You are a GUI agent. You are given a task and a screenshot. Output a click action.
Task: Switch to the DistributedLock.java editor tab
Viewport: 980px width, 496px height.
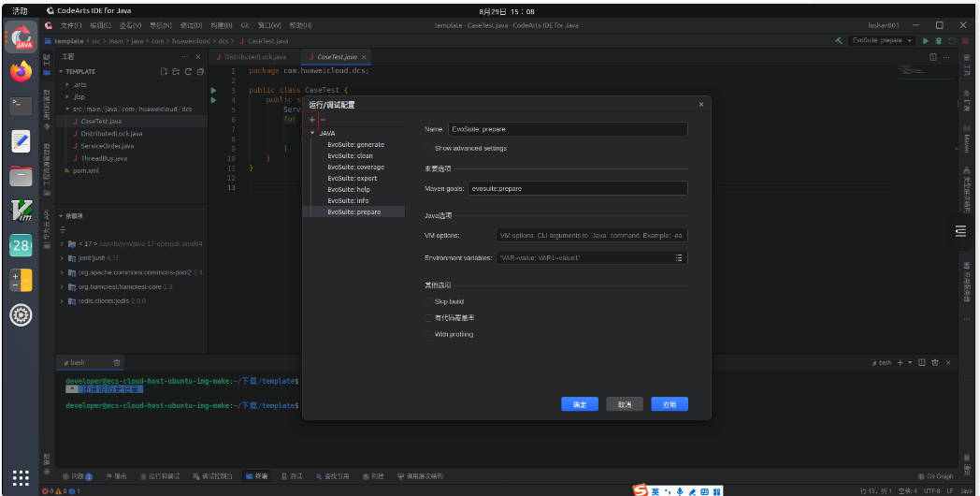tap(255, 57)
